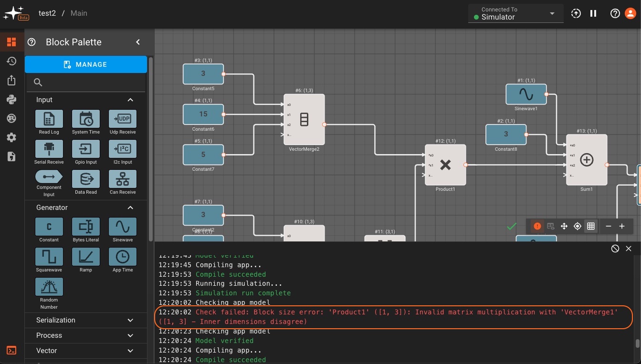Toggle the error indicator on canvas toolbar
Viewport: 641px width, 364px height.
[x=537, y=226]
